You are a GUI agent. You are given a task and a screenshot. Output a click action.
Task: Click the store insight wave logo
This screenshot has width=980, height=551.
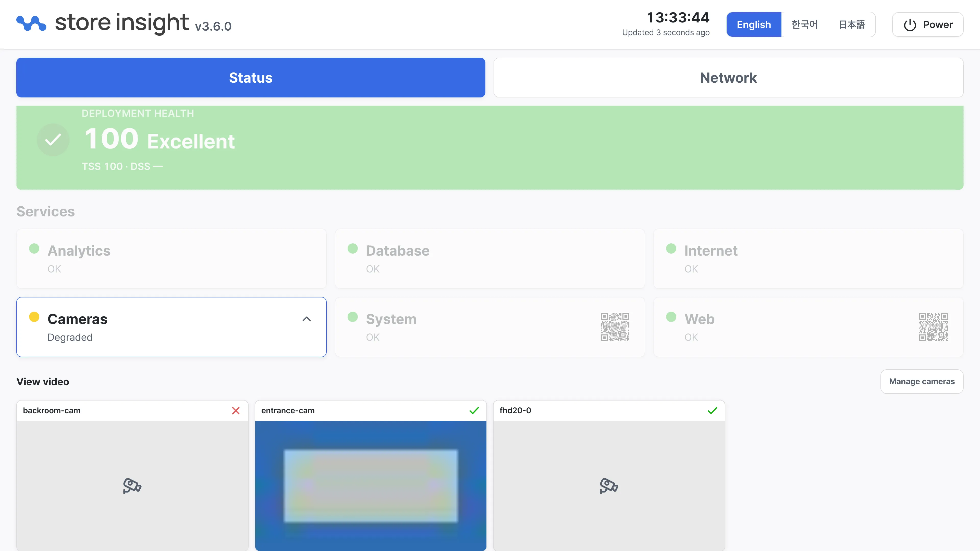[x=31, y=23]
